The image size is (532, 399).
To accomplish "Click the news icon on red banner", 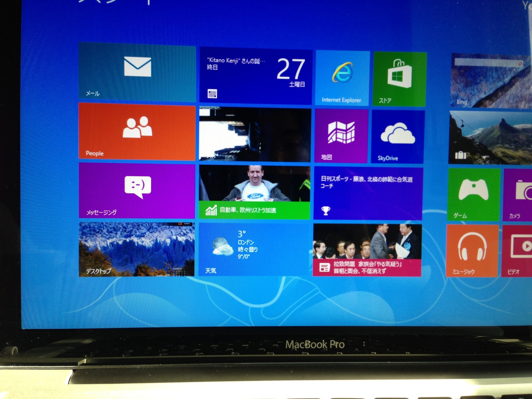I will pyautogui.click(x=325, y=267).
